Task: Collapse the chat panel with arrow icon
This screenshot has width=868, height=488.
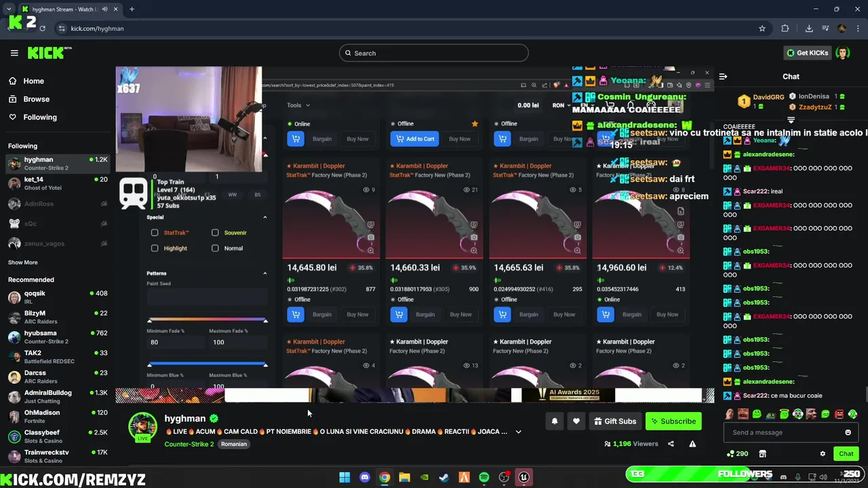Action: [x=723, y=77]
